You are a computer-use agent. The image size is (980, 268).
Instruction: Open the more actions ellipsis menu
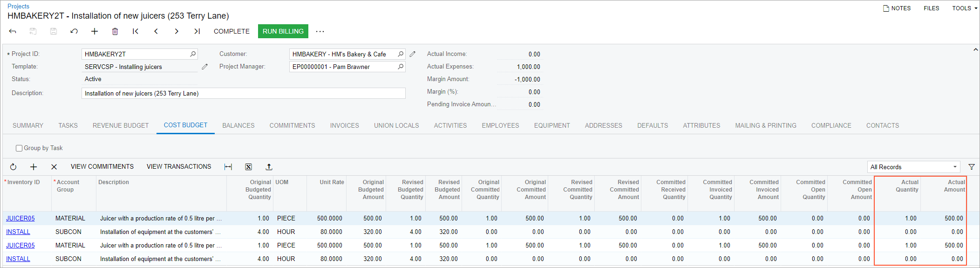(320, 31)
